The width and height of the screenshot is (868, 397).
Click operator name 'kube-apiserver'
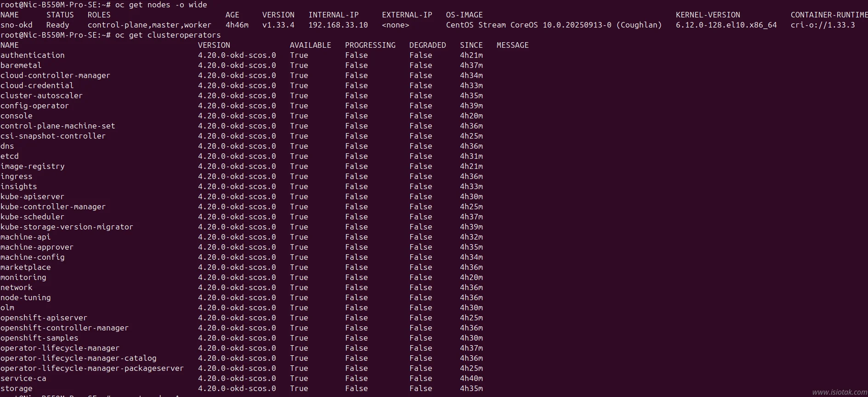pyautogui.click(x=33, y=197)
